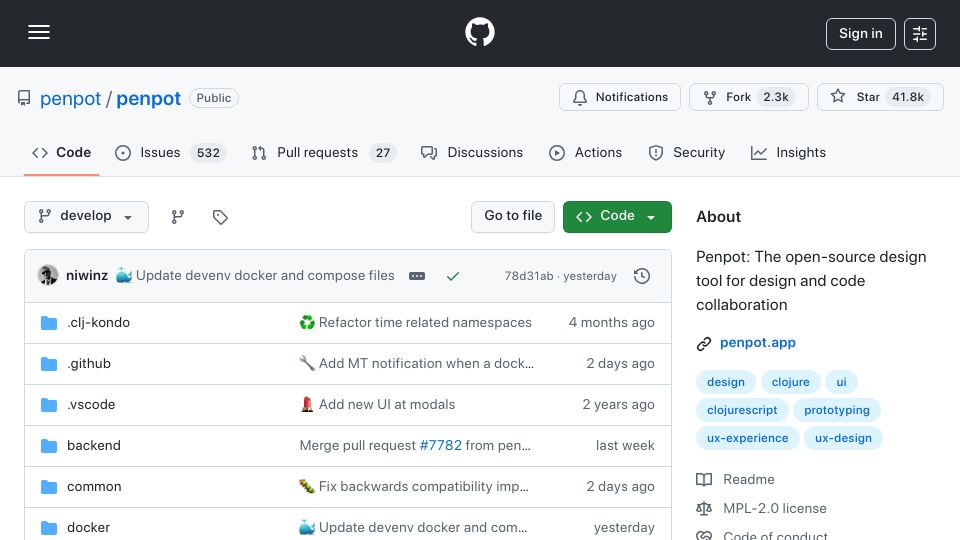
Task: Open the Issues tab
Action: click(x=170, y=152)
